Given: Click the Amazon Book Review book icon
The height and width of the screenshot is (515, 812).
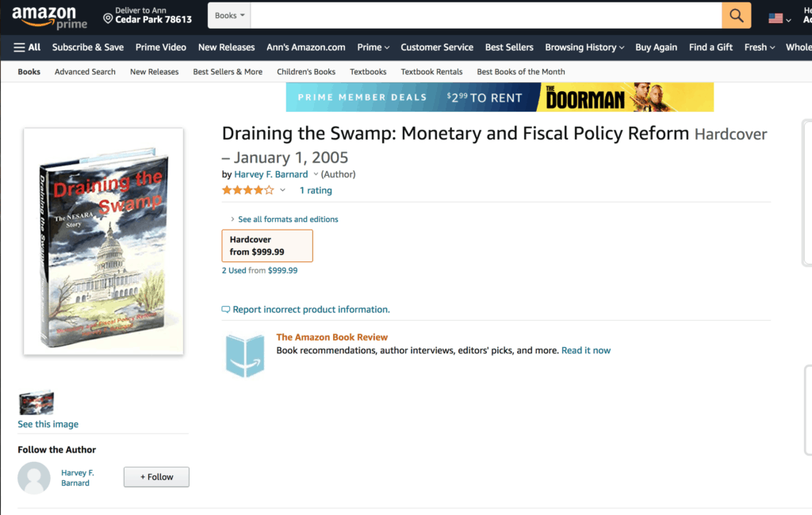Looking at the screenshot, I should (x=245, y=356).
